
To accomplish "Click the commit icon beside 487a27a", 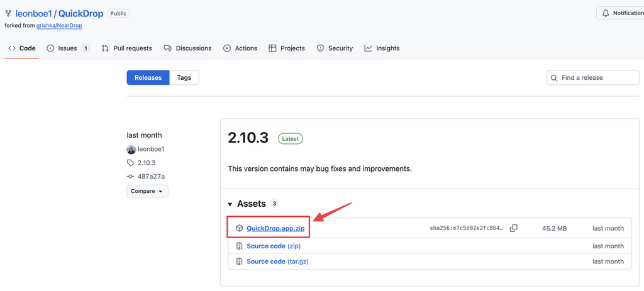I will (131, 177).
